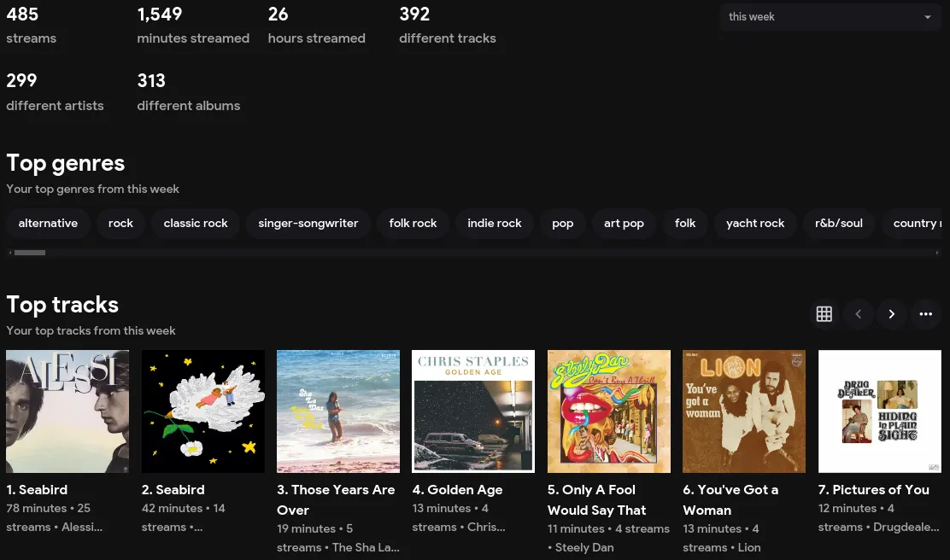Click "11 minutes • 4 streams • Steely Dan" details
950x560 pixels.
(609, 538)
